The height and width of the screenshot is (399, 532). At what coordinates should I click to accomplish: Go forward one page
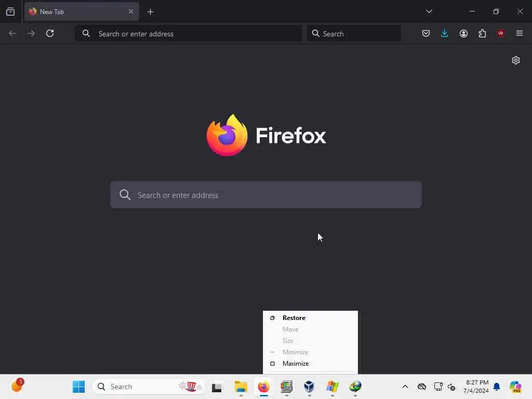click(31, 33)
